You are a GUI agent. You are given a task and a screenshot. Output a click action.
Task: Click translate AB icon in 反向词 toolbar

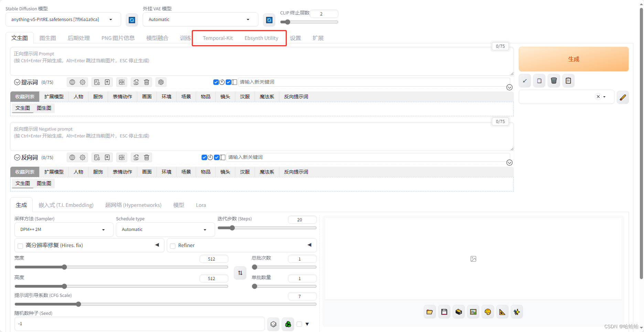click(122, 157)
